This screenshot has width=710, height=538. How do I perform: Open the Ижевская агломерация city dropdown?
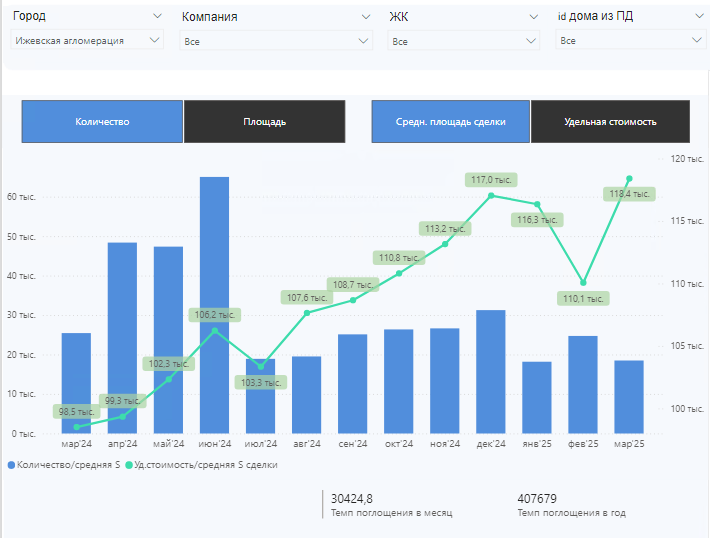point(87,40)
